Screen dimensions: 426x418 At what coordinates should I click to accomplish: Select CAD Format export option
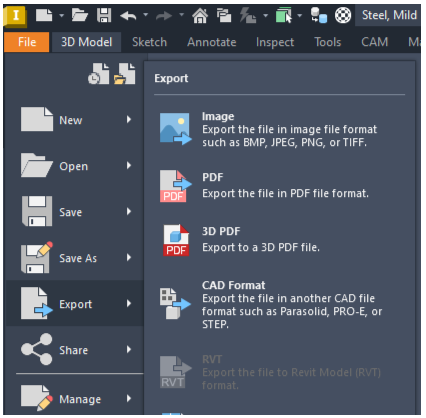click(x=280, y=305)
